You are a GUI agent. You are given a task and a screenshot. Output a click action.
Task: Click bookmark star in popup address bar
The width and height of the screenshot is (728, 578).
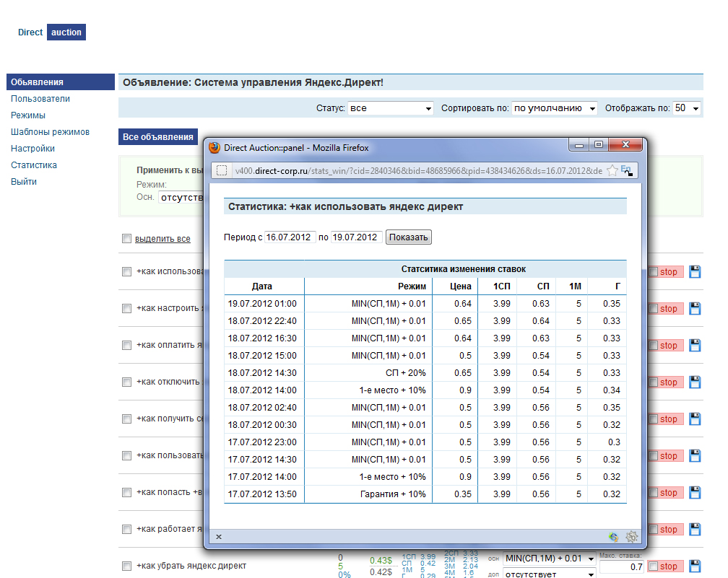(612, 170)
